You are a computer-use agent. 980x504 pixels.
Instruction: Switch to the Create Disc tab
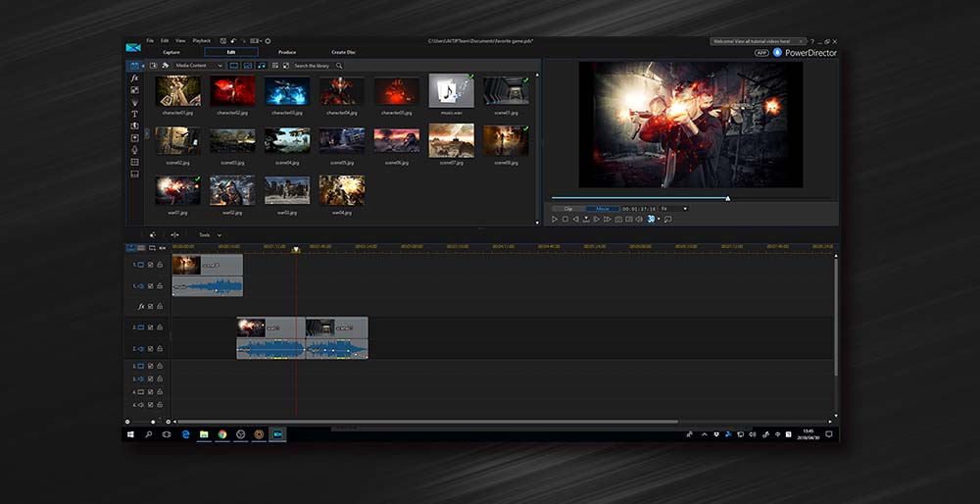point(343,53)
